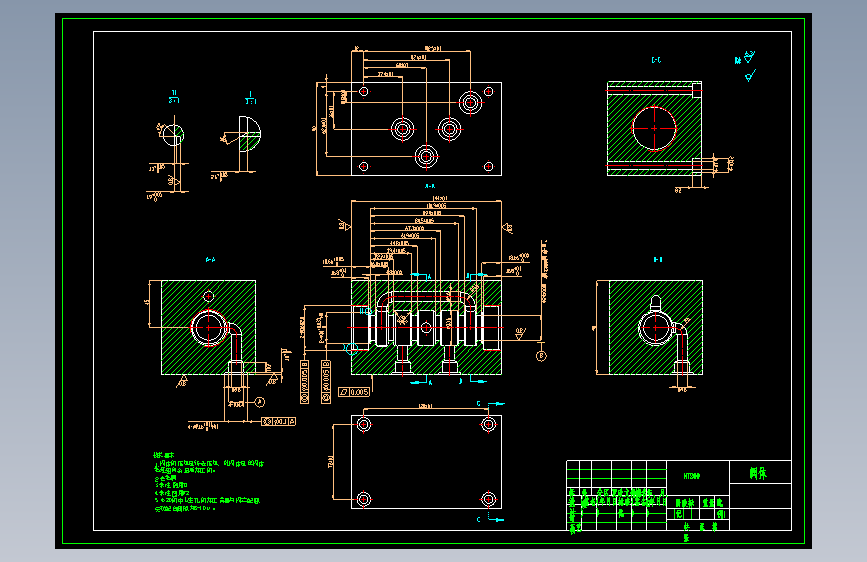Select the green technical requirements heading
This screenshot has height=562, width=867.
(164, 455)
